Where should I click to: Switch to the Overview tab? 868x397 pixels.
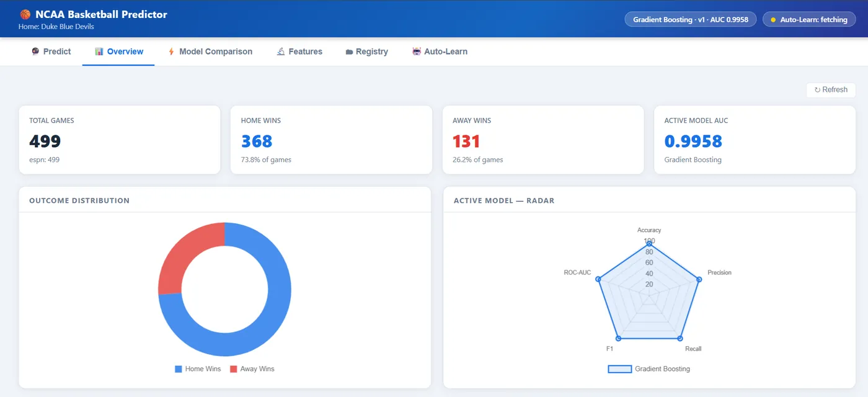[x=119, y=51]
